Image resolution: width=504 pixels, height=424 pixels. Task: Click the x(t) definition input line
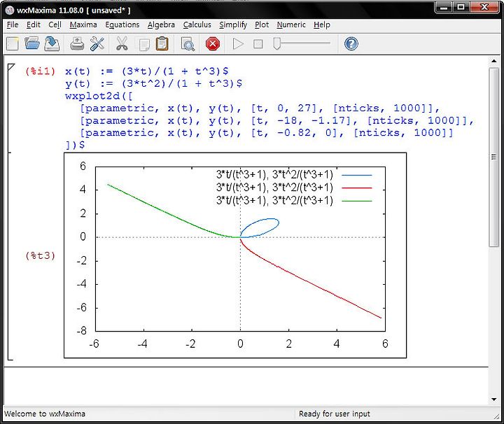pos(146,71)
